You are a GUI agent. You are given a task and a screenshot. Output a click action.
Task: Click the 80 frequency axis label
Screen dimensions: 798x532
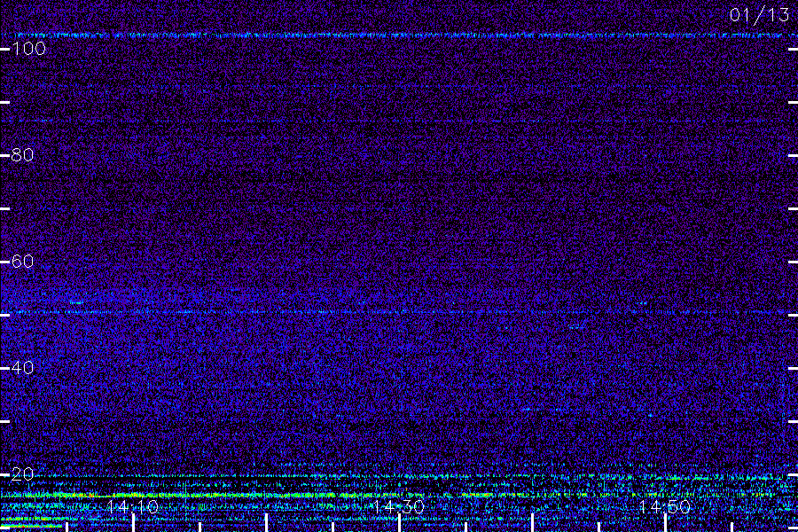click(22, 155)
